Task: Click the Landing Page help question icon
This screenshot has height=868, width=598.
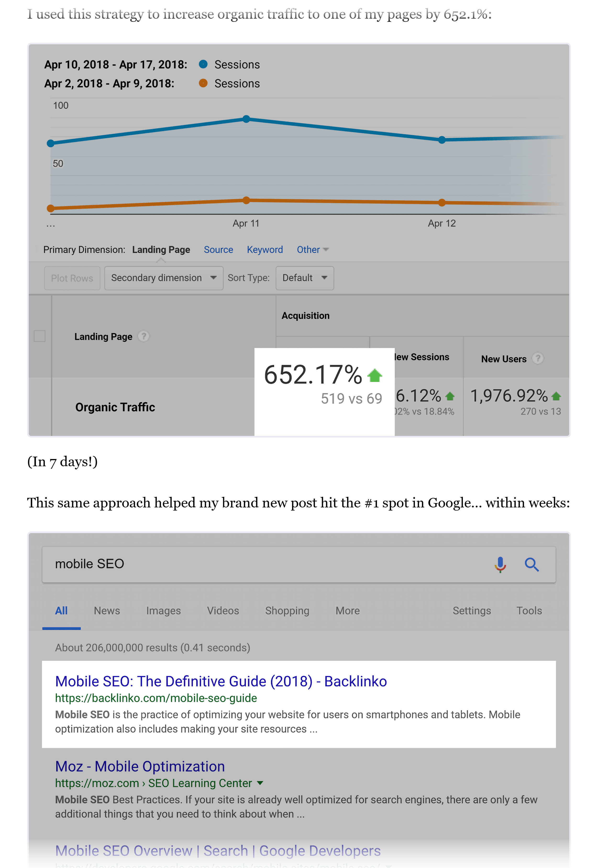Action: tap(144, 336)
